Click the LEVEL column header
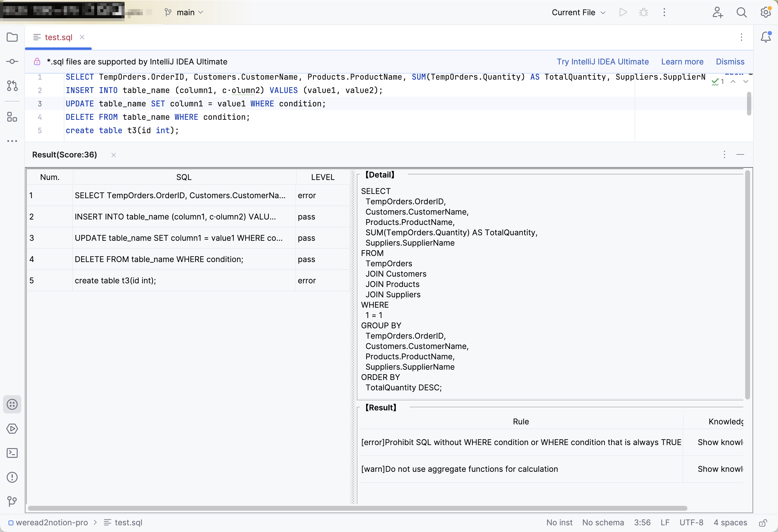 323,177
